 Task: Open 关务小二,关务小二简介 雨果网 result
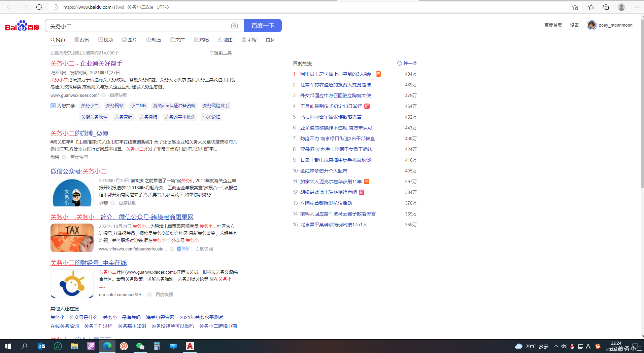tap(122, 217)
